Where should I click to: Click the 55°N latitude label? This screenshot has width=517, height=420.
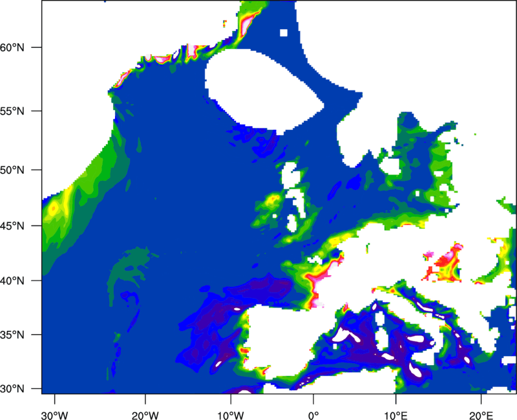tap(12, 111)
